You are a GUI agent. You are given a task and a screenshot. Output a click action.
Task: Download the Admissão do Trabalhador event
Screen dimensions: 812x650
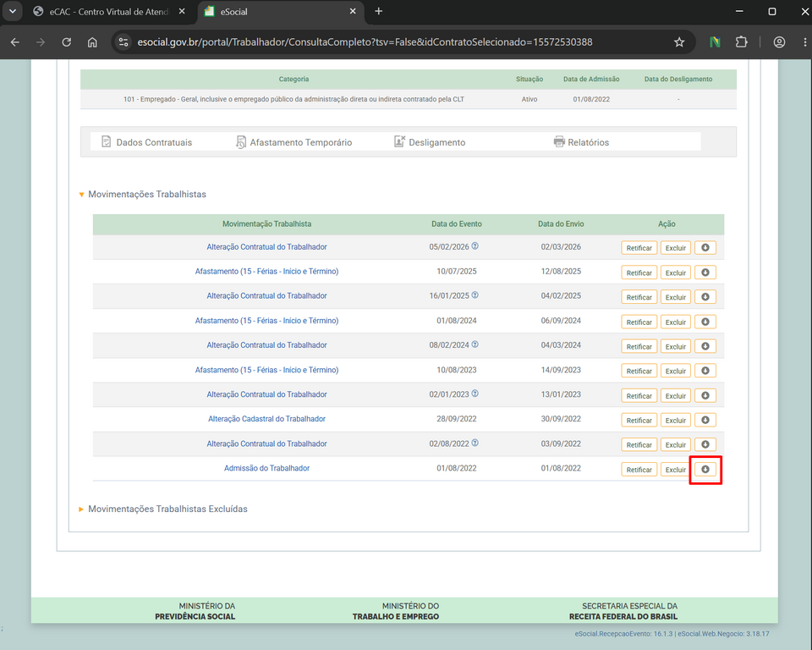pos(705,469)
